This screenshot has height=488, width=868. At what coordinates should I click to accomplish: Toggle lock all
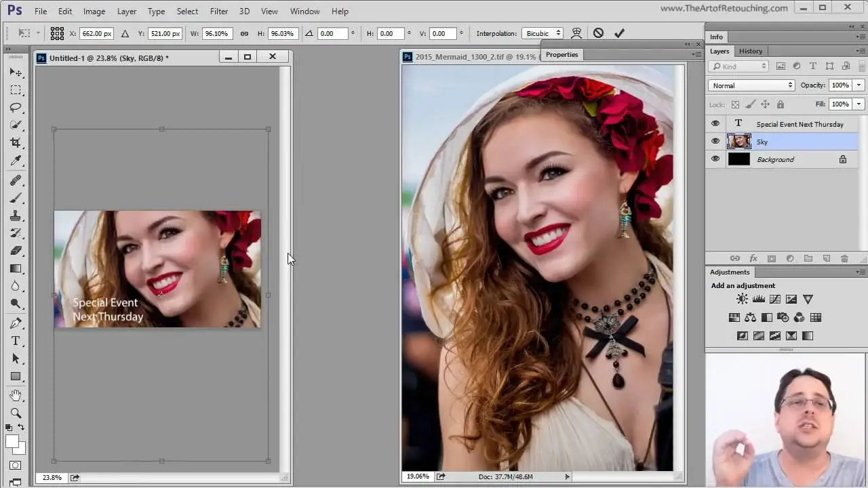pyautogui.click(x=780, y=104)
